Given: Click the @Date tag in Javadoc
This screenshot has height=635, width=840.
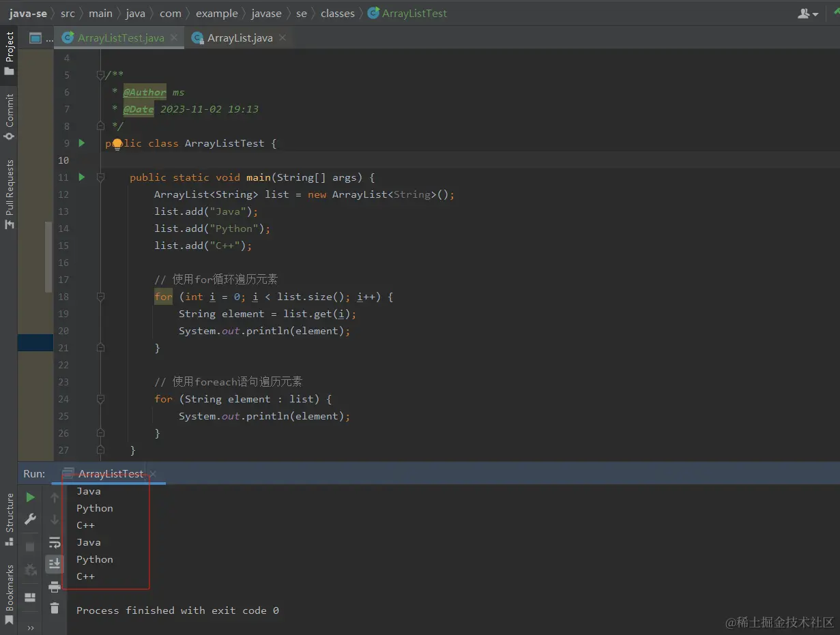Looking at the screenshot, I should coord(139,109).
